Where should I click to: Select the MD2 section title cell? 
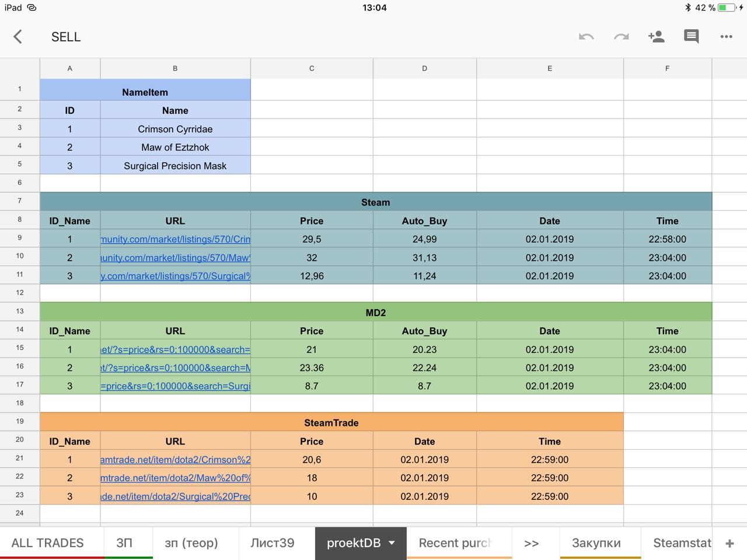[376, 312]
